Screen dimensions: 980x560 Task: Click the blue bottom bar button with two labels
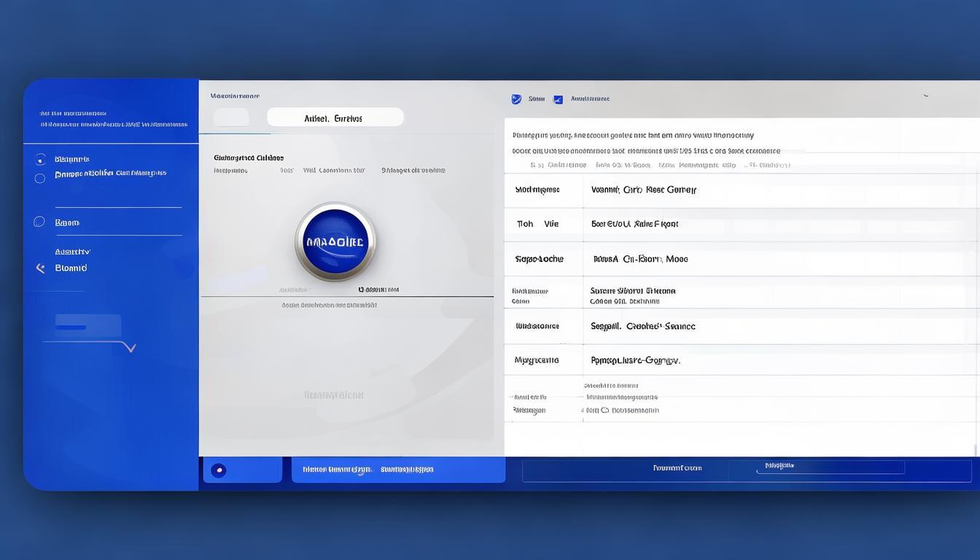coord(398,470)
